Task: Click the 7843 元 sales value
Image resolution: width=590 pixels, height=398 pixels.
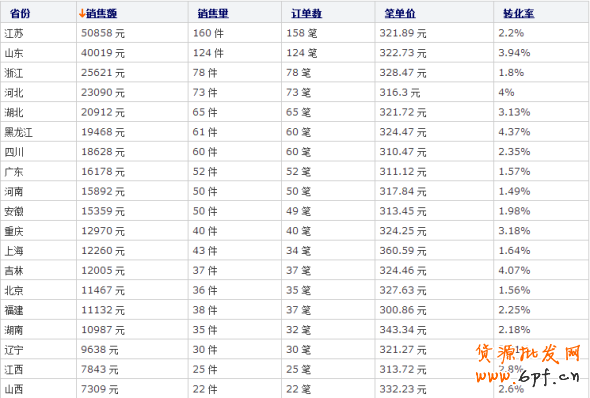Action: coord(100,370)
